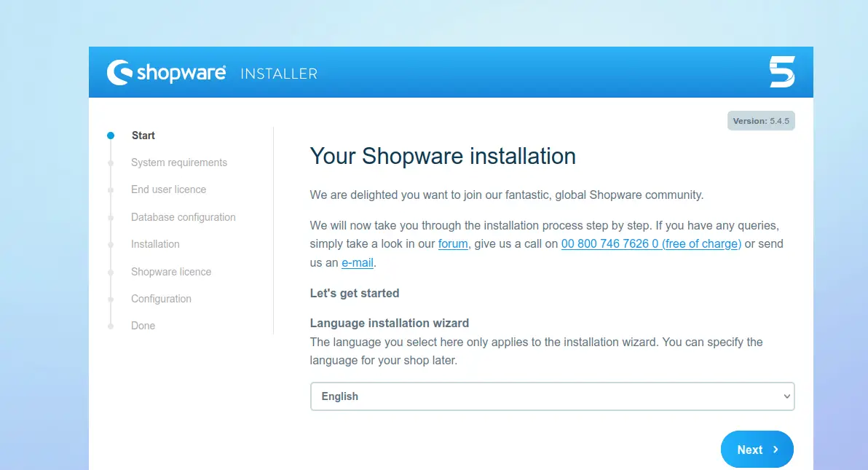Go to System requirements step

[x=179, y=162]
